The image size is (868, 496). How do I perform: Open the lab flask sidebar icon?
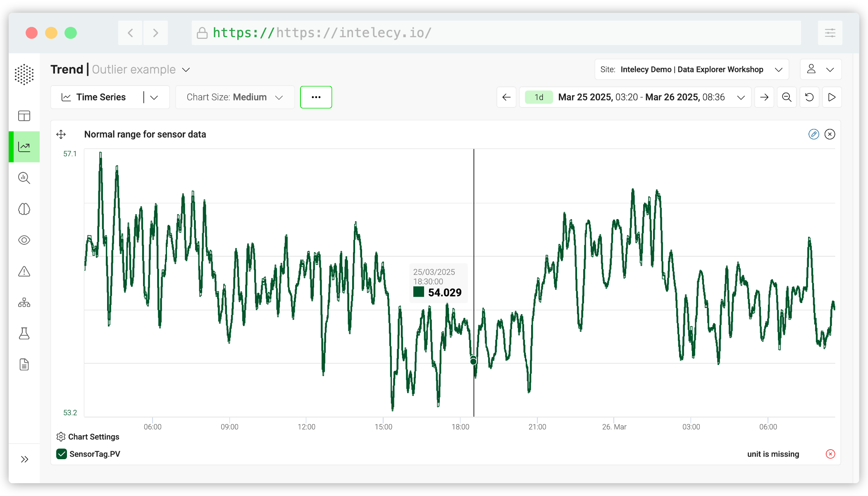(24, 334)
